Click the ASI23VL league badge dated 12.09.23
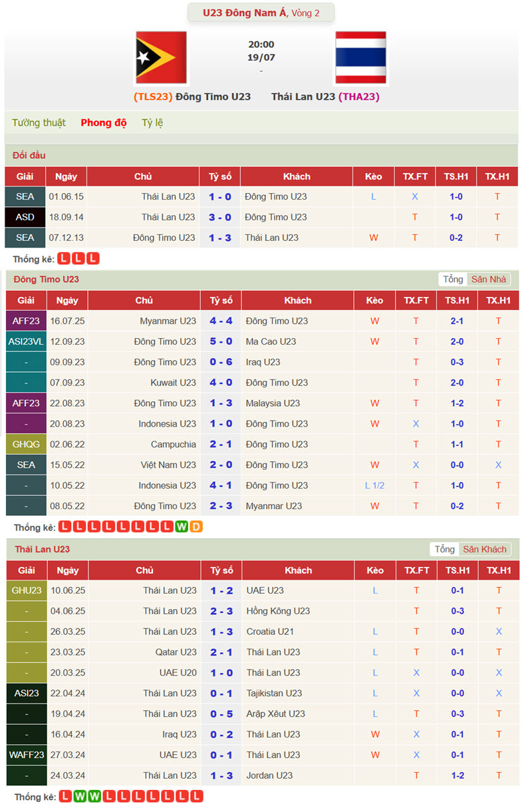The width and height of the screenshot is (532, 804). click(26, 341)
